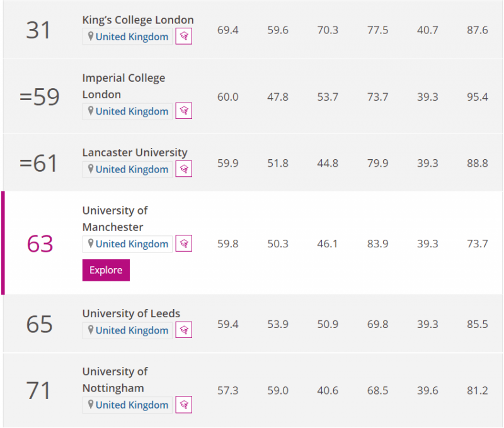Viewport: 504px width, 428px height.
Task: Click United Kingdom link under Lancaster University
Action: pos(132,169)
